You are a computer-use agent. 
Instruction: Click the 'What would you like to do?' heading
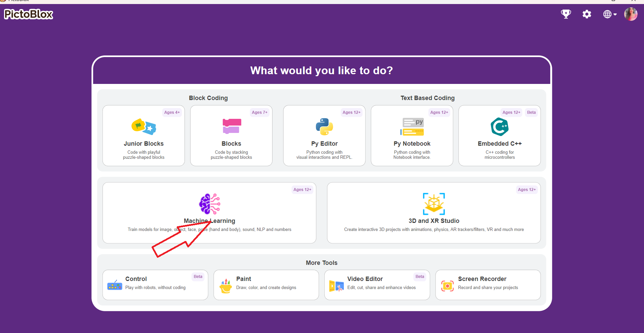coord(322,70)
